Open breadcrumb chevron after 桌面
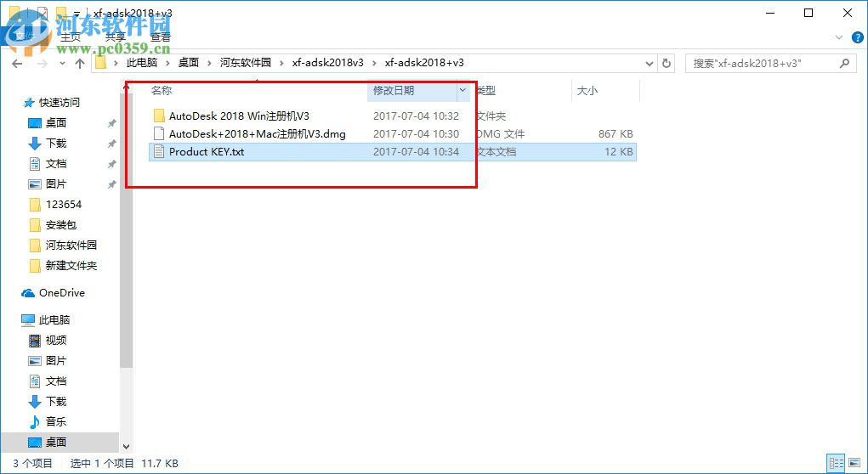The image size is (868, 474). [x=209, y=63]
